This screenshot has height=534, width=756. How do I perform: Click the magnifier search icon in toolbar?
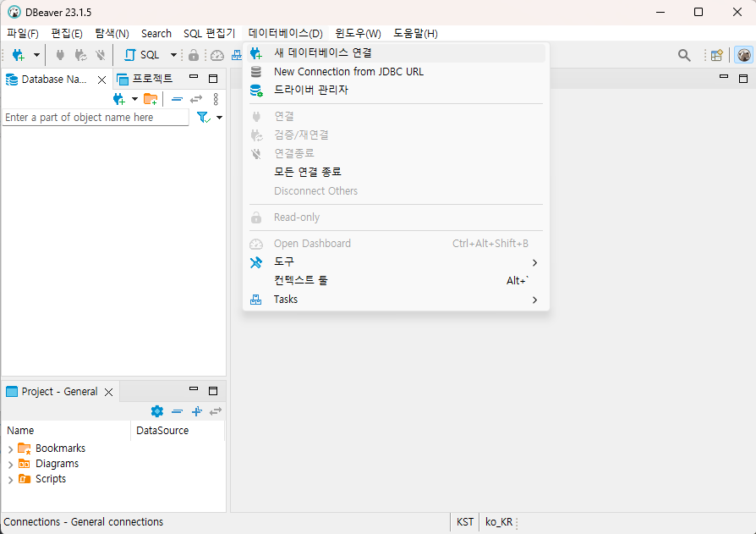click(684, 55)
